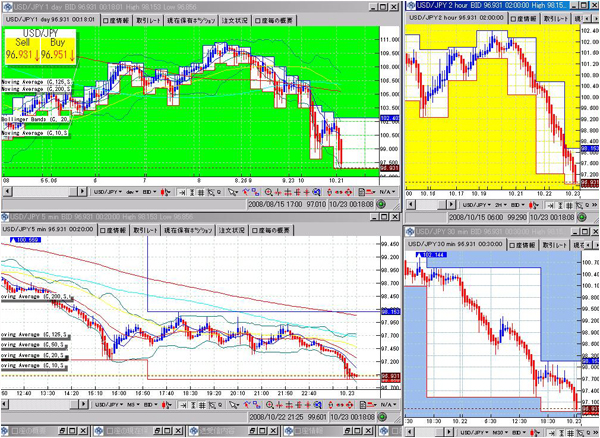Toggle chart shift arrow button in 5 min chart toolbar
The image size is (600, 438).
pyautogui.click(x=182, y=404)
